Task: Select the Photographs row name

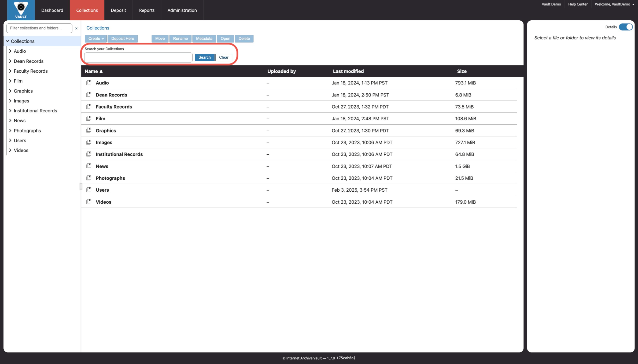Action: pyautogui.click(x=110, y=178)
